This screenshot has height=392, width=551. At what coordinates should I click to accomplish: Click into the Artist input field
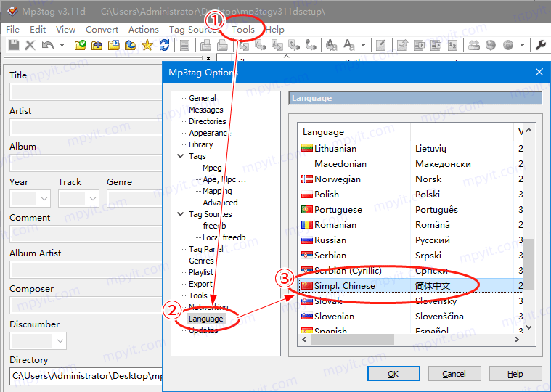(86, 128)
